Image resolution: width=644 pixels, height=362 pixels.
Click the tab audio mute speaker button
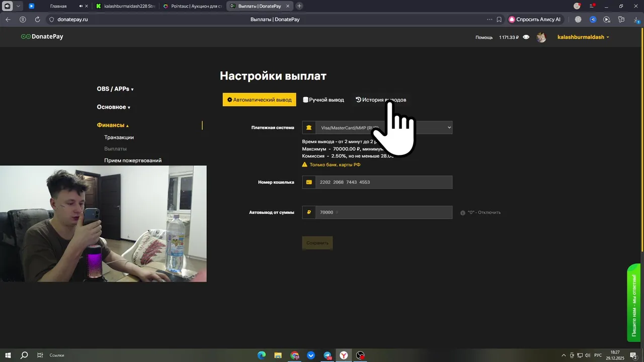(81, 6)
